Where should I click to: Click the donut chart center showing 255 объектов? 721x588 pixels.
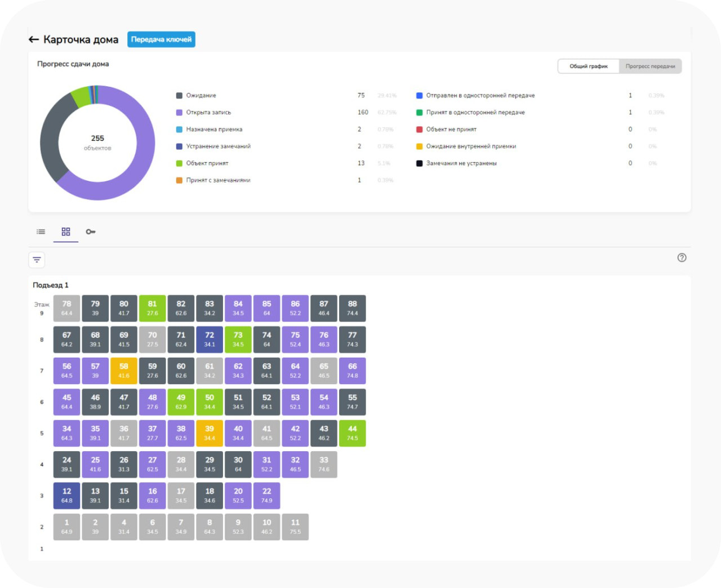coord(97,142)
